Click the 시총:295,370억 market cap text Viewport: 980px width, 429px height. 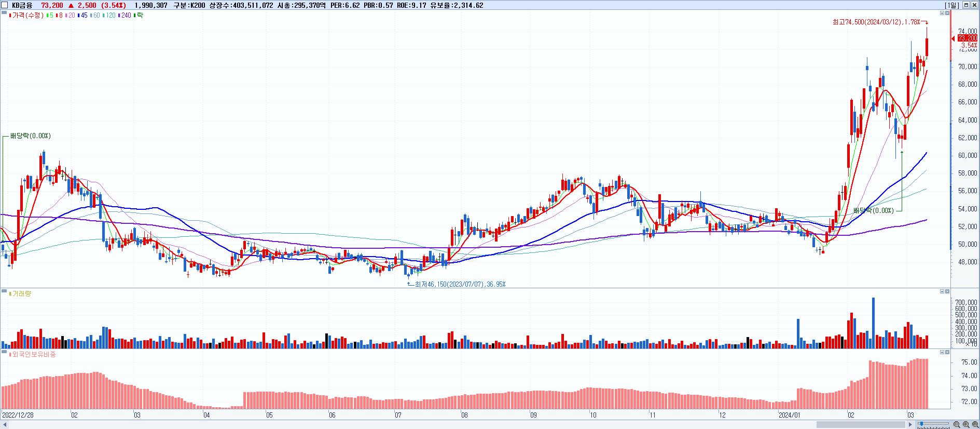[301, 5]
